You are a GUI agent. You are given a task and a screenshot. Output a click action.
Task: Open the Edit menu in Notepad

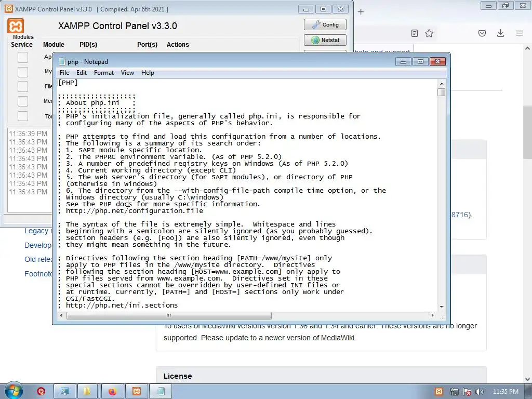pyautogui.click(x=82, y=73)
